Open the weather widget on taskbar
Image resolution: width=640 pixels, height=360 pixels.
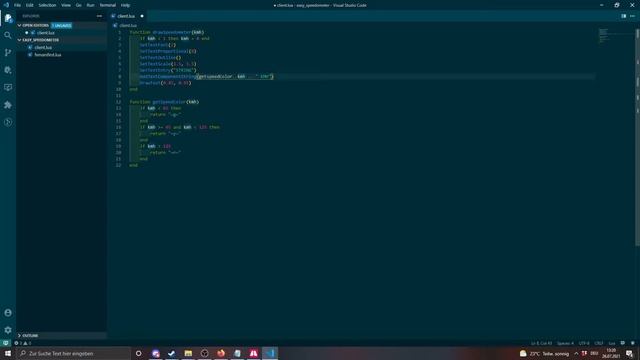click(x=544, y=353)
